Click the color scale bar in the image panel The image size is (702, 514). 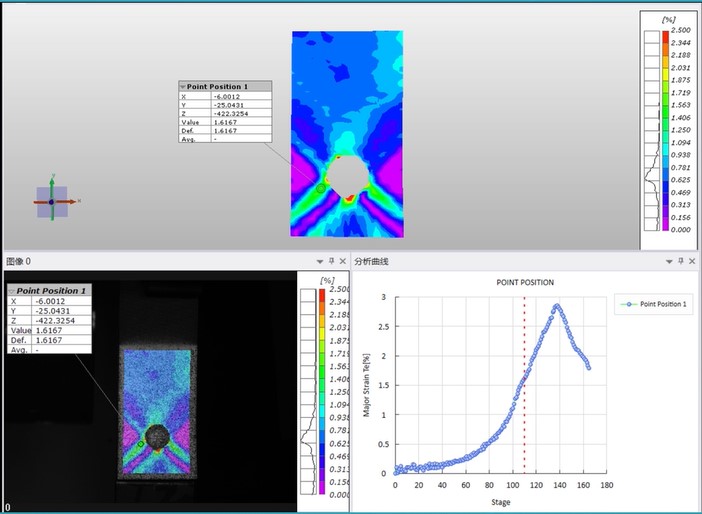click(x=321, y=390)
